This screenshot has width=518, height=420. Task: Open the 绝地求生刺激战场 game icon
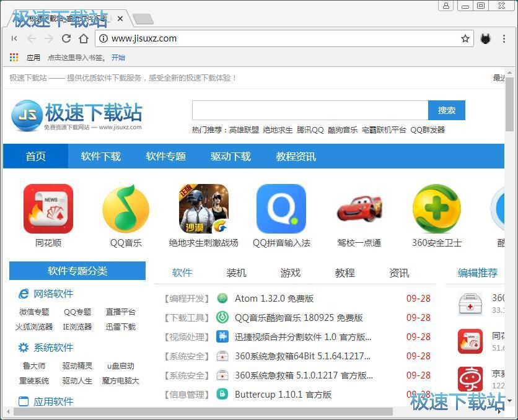coord(203,209)
